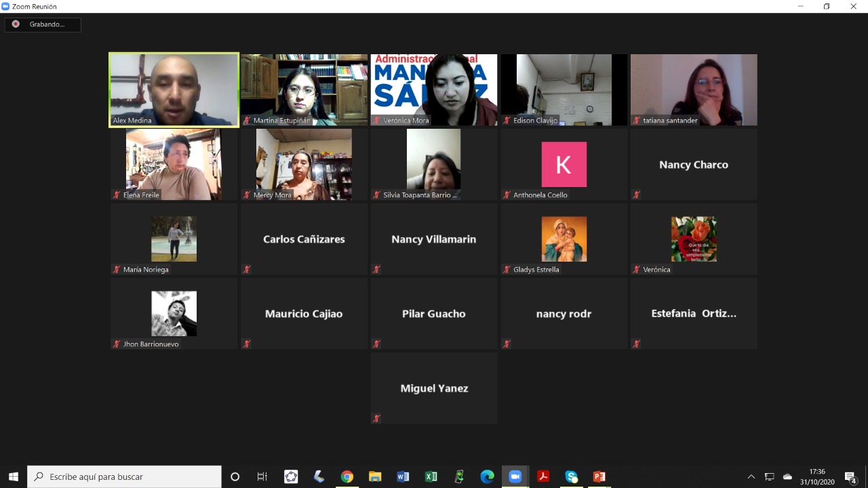The width and height of the screenshot is (868, 488).
Task: Open Microsoft Word from the taskbar
Action: pyautogui.click(x=403, y=476)
